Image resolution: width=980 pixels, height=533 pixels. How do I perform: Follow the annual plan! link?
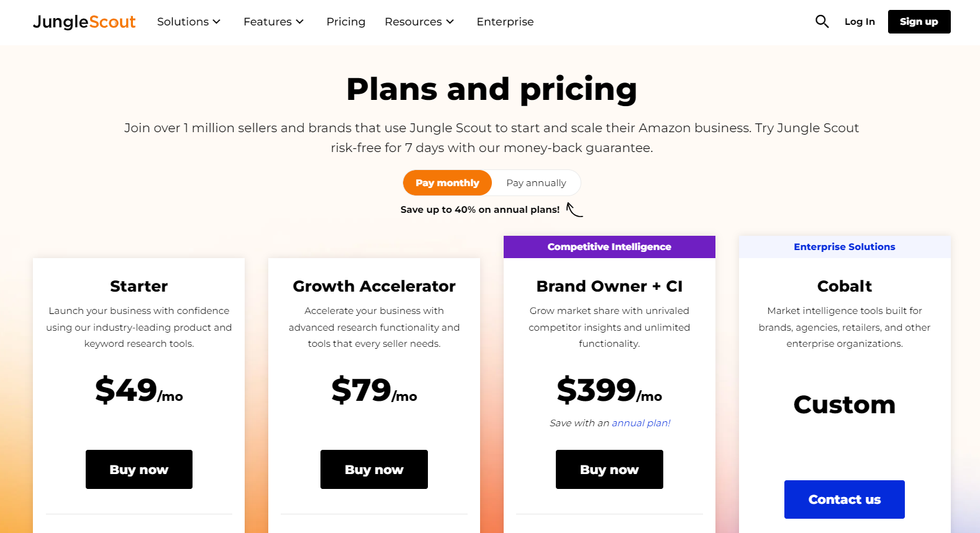point(641,423)
